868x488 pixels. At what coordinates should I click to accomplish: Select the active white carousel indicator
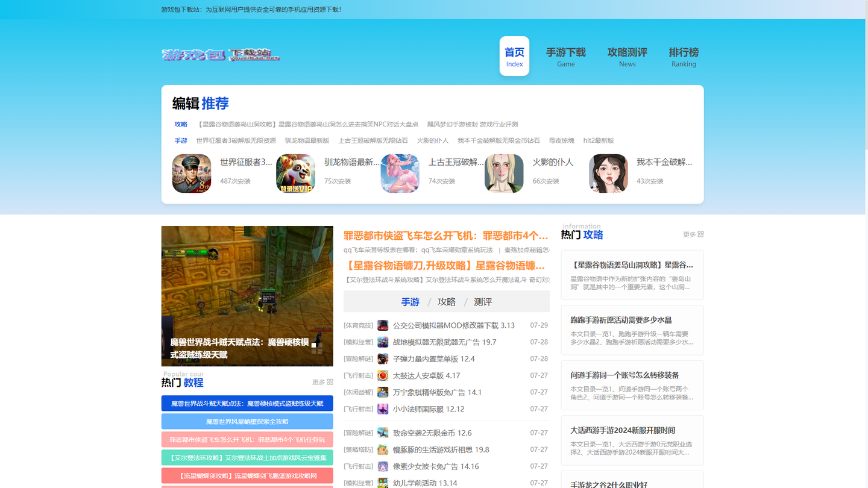[x=313, y=345]
